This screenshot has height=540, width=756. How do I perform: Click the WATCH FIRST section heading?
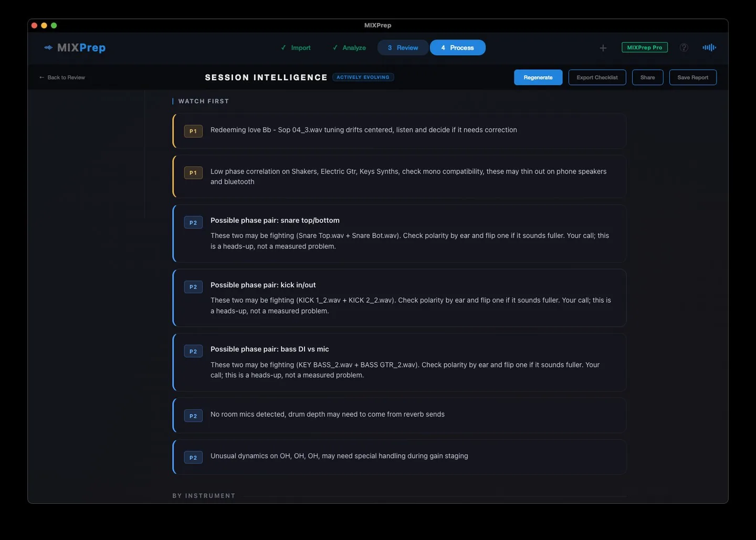click(204, 101)
